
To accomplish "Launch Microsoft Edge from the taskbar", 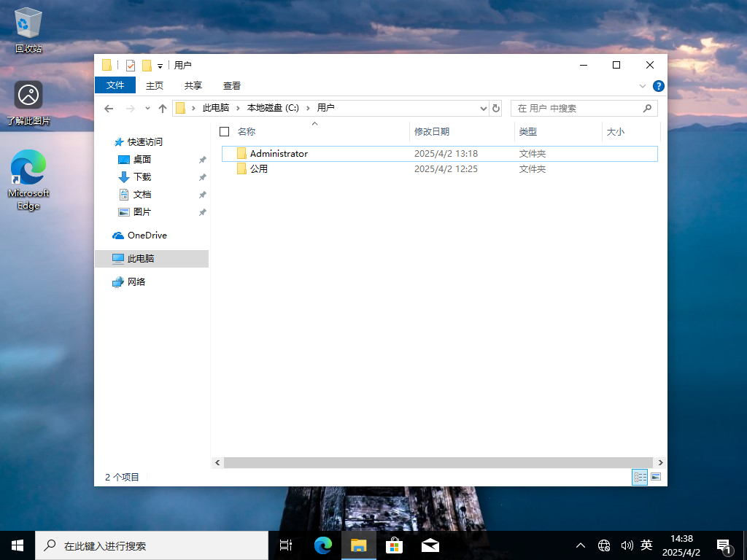I will click(323, 545).
